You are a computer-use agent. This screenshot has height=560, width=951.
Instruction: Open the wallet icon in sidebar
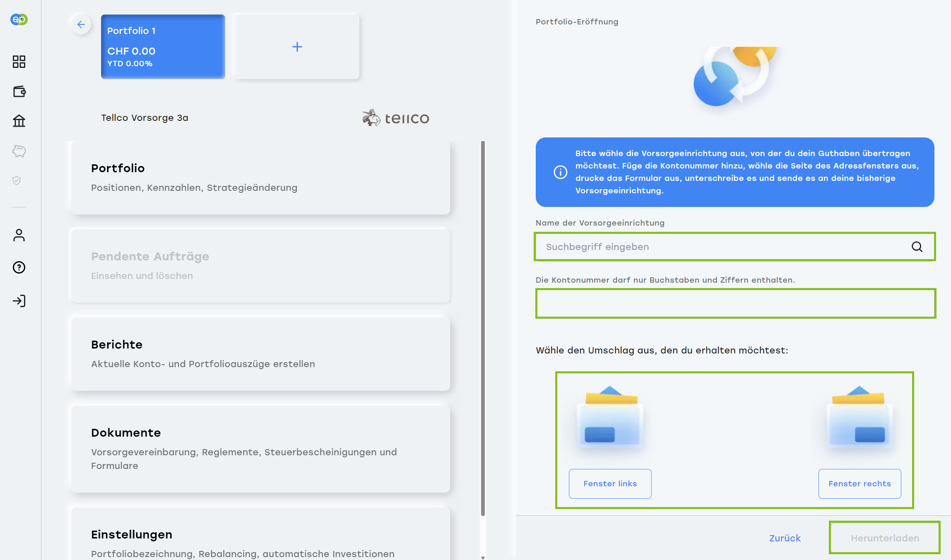(19, 91)
